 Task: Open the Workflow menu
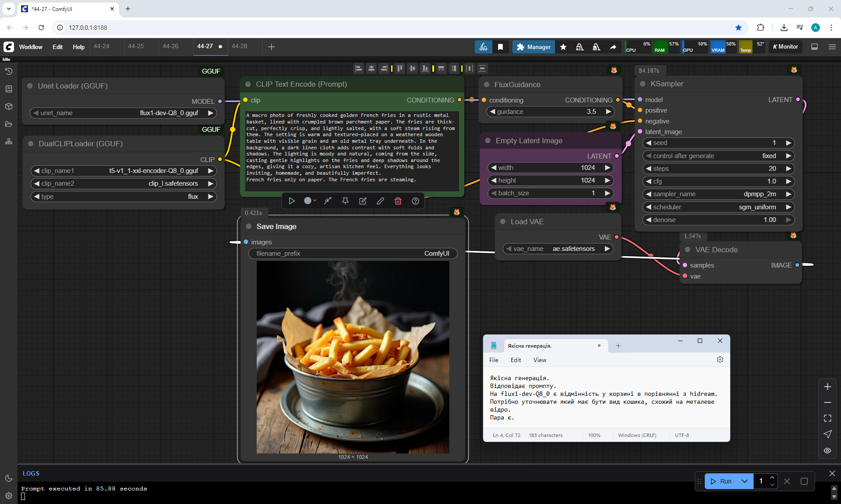31,47
